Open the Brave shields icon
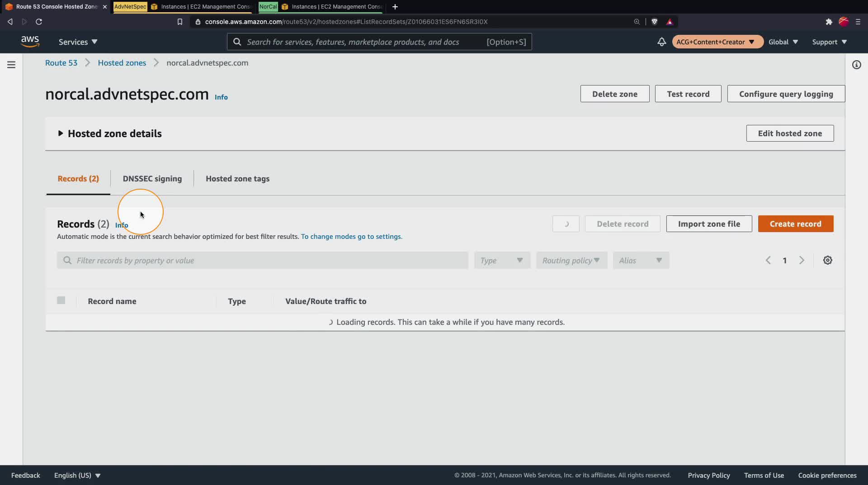 pos(654,22)
